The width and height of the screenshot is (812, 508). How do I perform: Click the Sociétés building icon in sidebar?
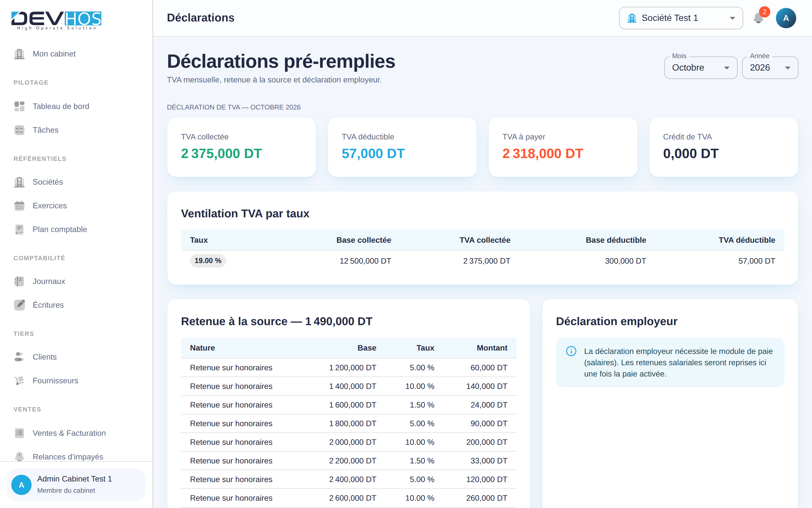pyautogui.click(x=19, y=182)
